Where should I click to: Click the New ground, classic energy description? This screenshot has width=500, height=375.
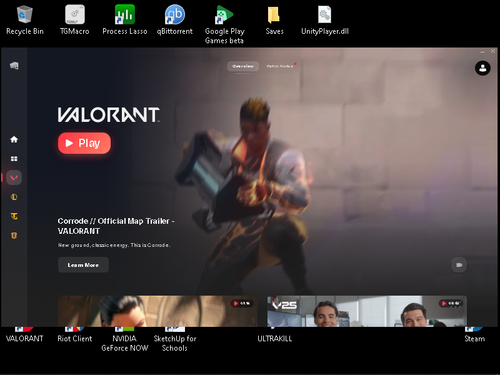(114, 245)
